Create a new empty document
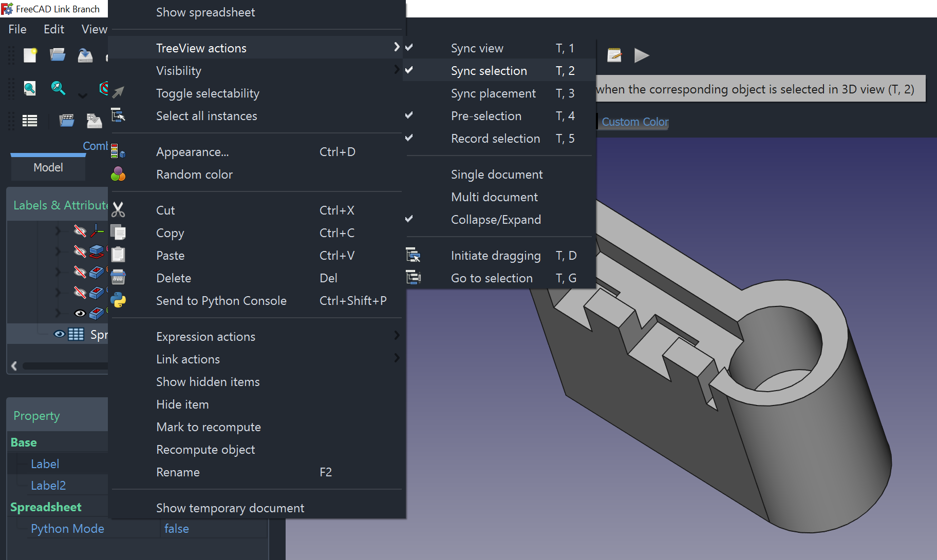 30,55
